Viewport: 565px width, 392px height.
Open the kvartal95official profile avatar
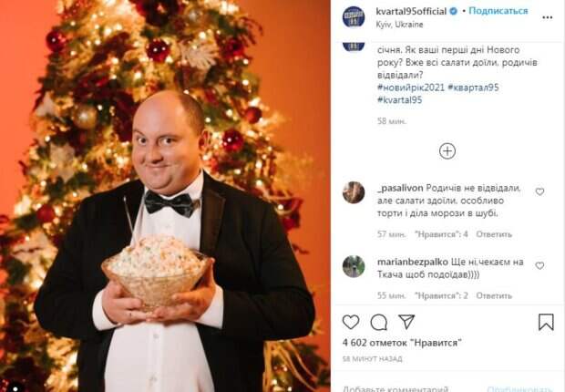pos(354,16)
